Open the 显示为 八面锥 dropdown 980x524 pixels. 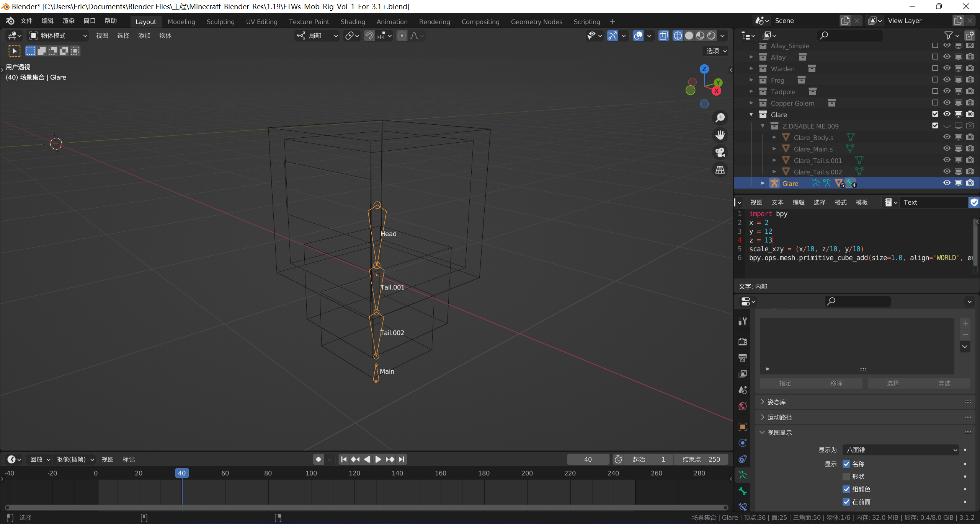tap(900, 450)
